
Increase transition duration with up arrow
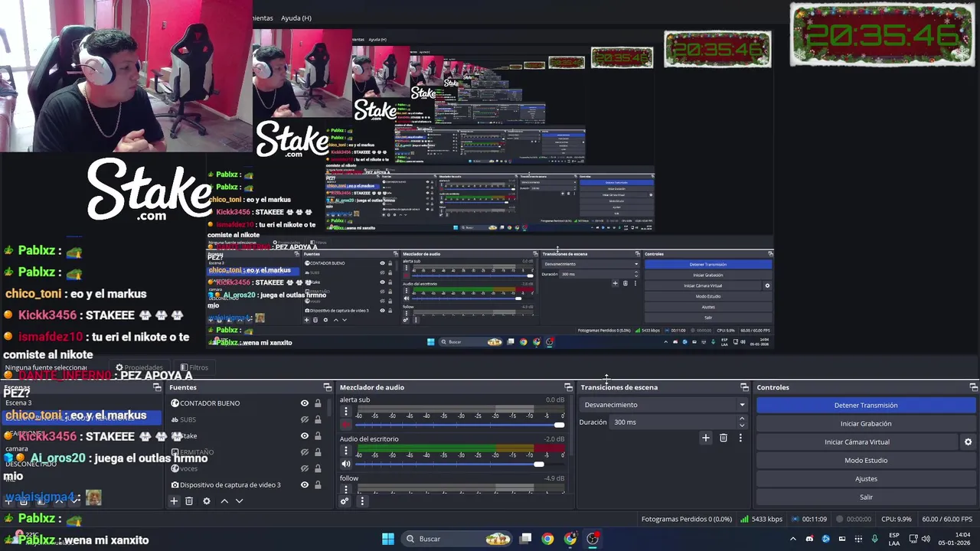(741, 419)
